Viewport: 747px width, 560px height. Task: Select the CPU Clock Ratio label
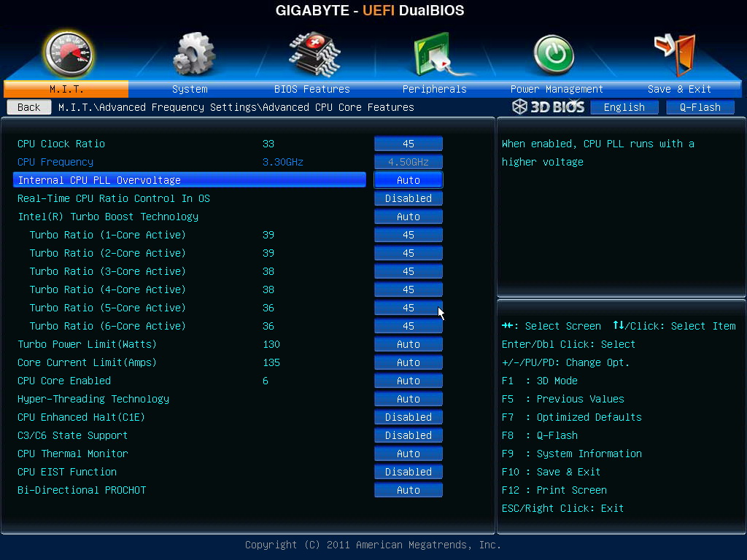pos(61,144)
